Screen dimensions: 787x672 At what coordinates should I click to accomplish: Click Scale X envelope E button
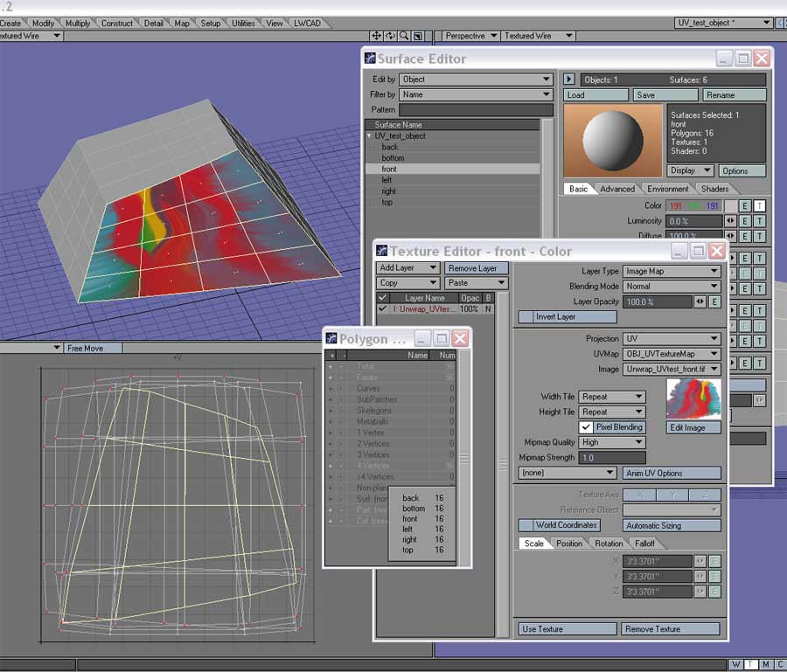point(714,561)
